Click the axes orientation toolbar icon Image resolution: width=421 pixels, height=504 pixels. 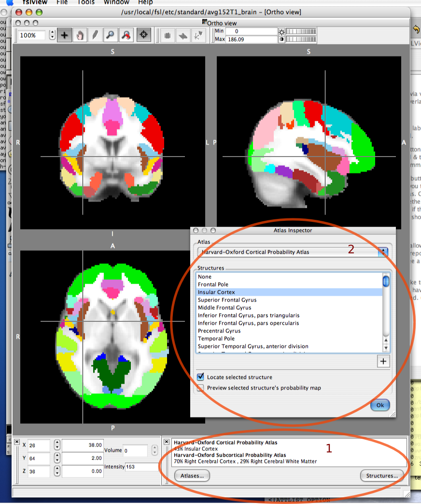pos(198,35)
